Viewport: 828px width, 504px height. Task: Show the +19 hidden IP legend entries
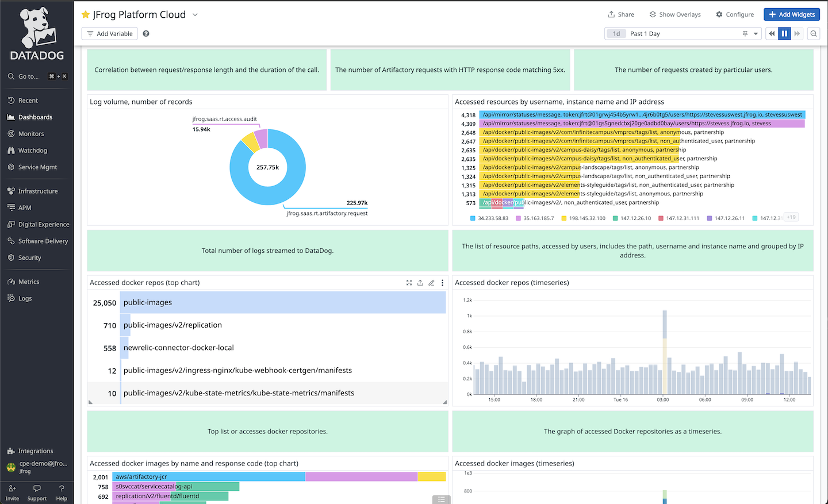point(791,217)
